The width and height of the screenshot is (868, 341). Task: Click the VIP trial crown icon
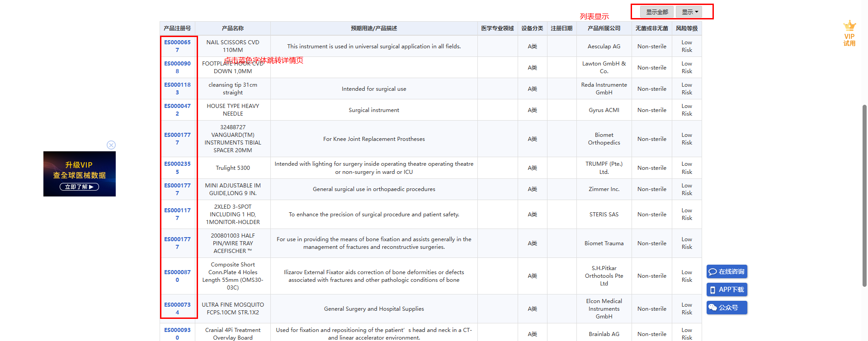pyautogui.click(x=849, y=33)
